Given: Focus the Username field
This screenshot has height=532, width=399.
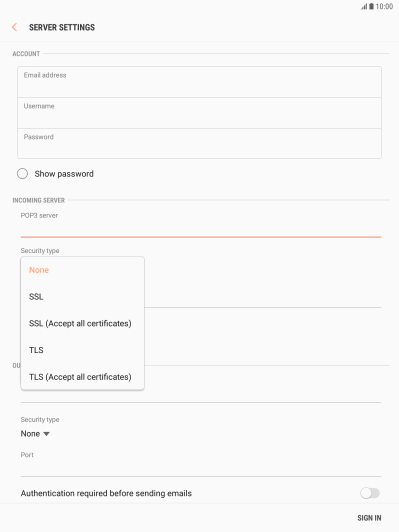Looking at the screenshot, I should pyautogui.click(x=200, y=113).
